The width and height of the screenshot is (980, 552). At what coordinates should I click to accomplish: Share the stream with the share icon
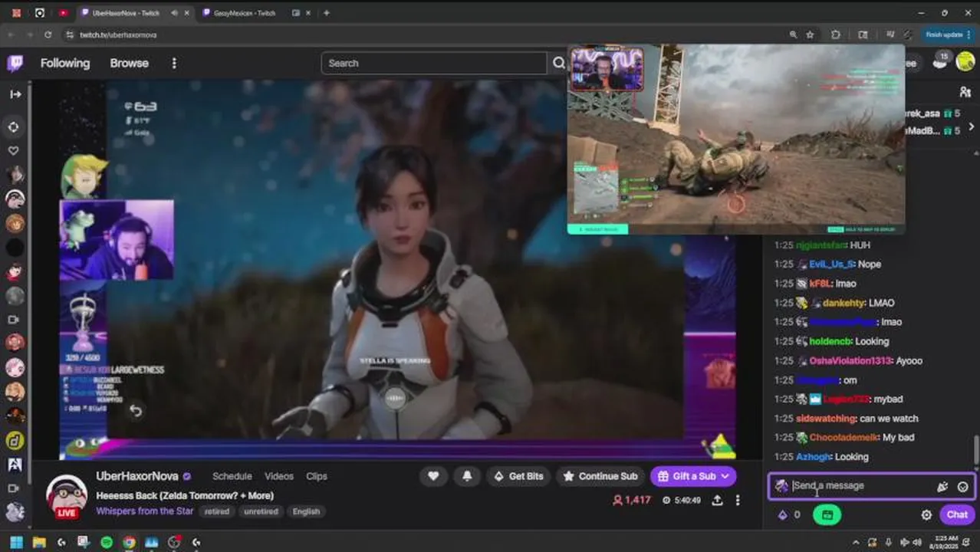pos(717,500)
